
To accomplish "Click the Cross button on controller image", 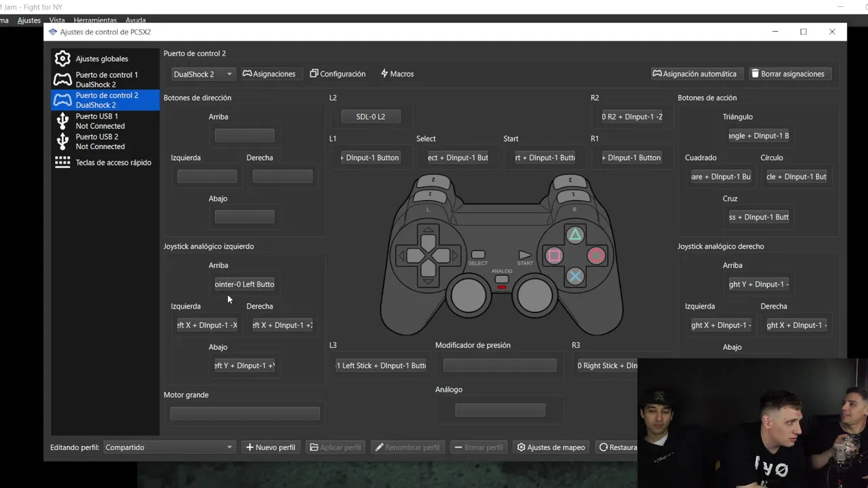I will 575,276.
